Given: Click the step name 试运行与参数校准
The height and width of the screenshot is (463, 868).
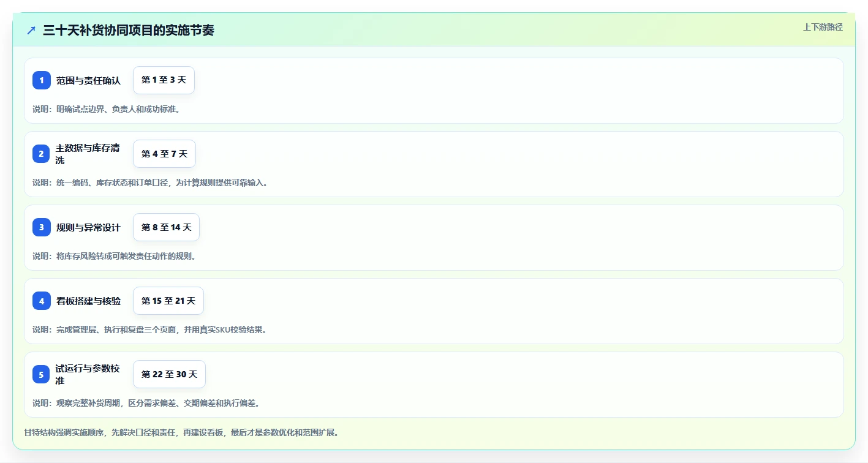Looking at the screenshot, I should coord(88,374).
